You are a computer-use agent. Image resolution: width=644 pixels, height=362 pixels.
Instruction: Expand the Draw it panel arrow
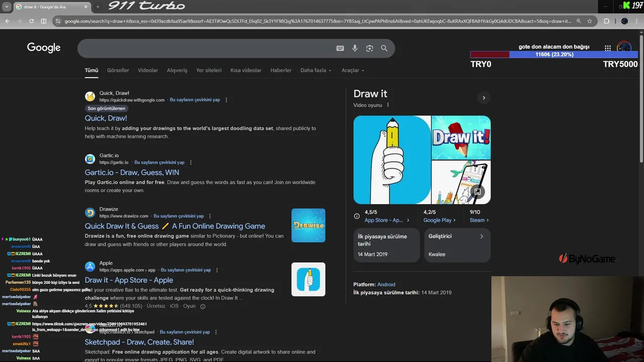(x=484, y=98)
